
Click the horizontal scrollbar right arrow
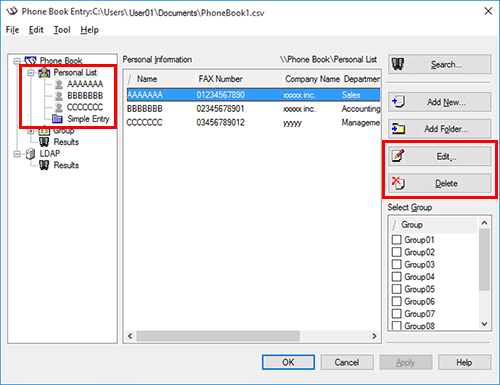pyautogui.click(x=374, y=336)
